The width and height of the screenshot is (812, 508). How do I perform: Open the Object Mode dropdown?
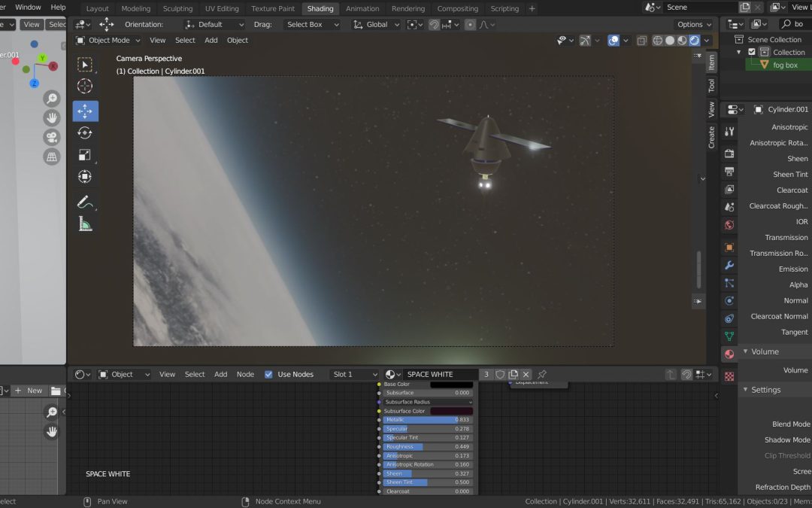tap(108, 41)
